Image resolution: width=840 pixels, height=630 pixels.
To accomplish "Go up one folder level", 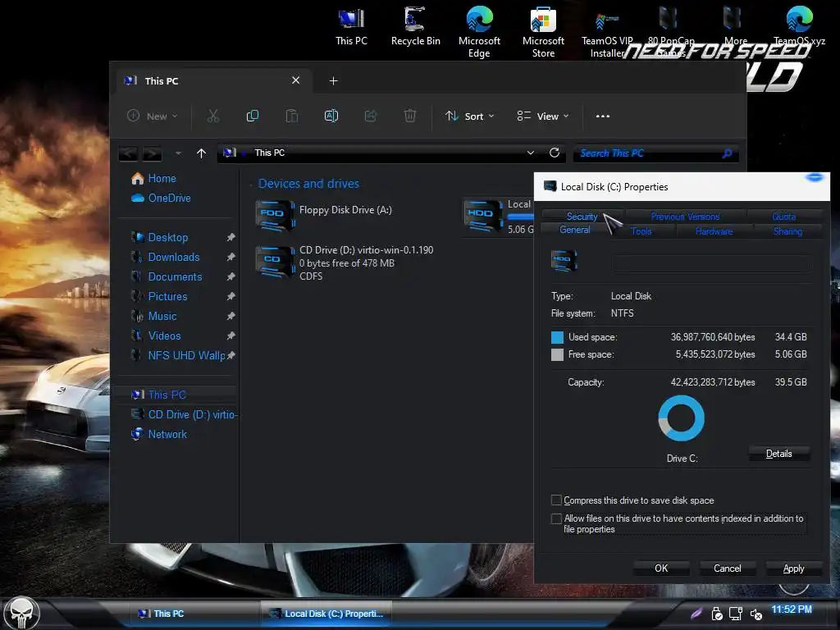I will click(x=202, y=153).
